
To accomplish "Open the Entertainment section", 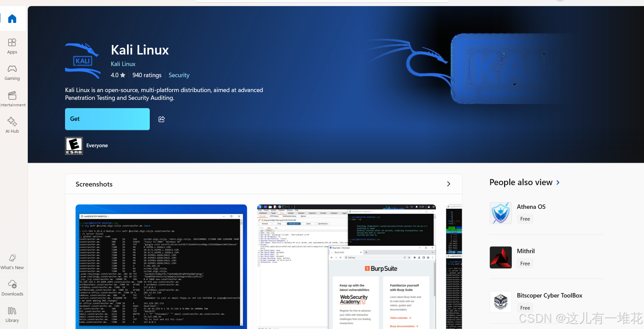I will (x=12, y=99).
